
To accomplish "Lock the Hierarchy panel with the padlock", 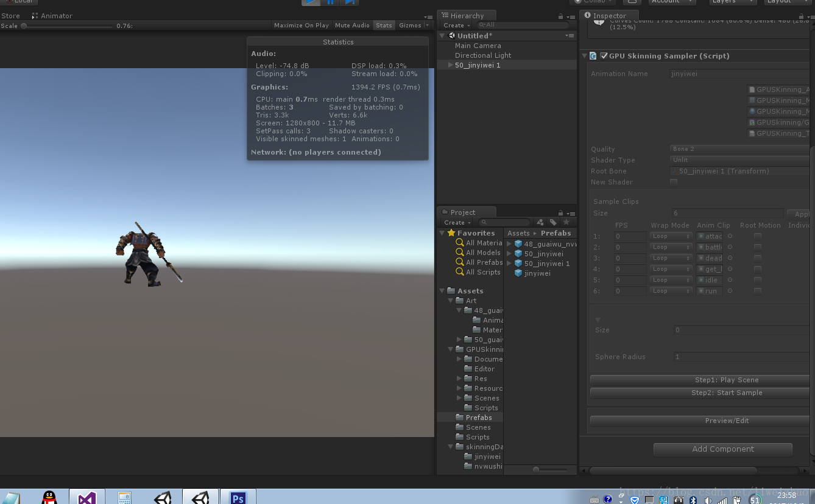I will click(560, 16).
